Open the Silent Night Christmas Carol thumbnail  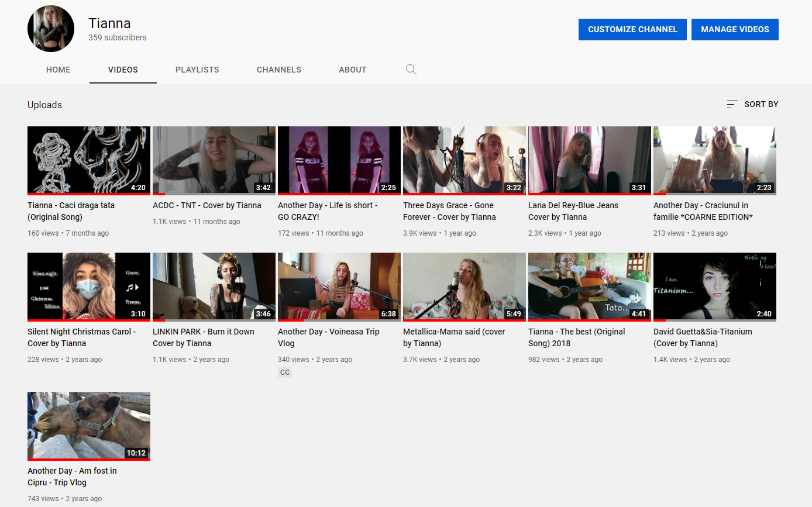click(x=89, y=287)
